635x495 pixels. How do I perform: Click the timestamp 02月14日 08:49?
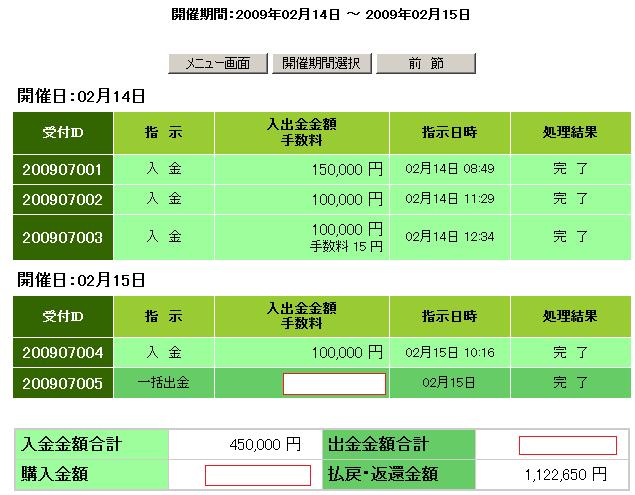[x=450, y=169]
